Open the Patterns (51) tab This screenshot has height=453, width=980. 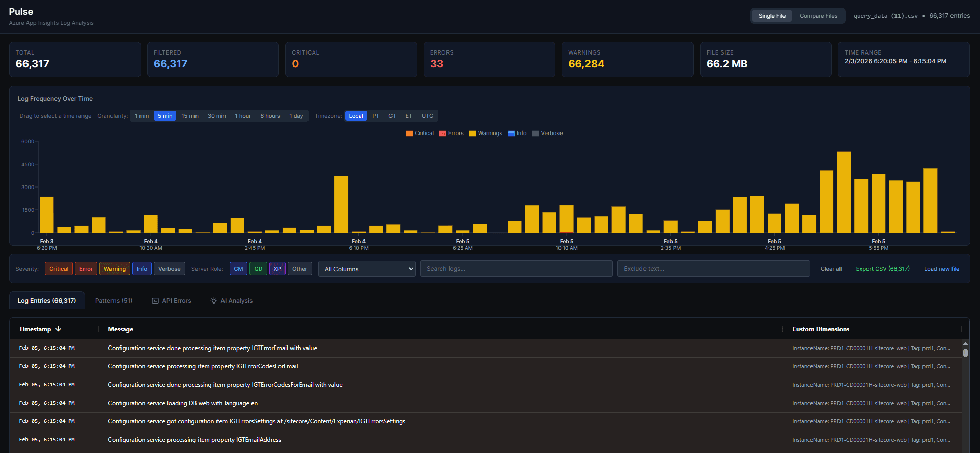(114, 301)
